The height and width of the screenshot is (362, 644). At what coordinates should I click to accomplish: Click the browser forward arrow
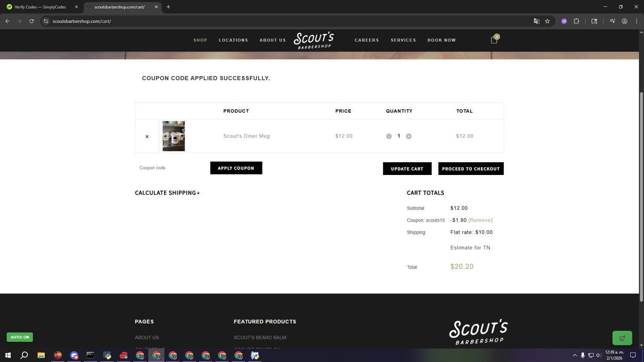[19, 21]
